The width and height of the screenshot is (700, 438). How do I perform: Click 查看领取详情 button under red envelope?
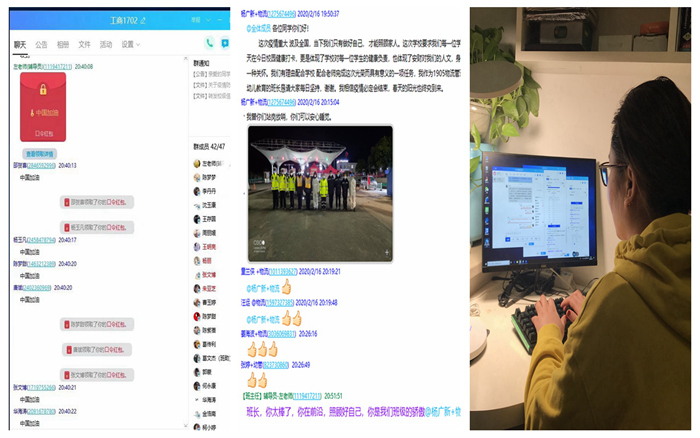point(40,154)
